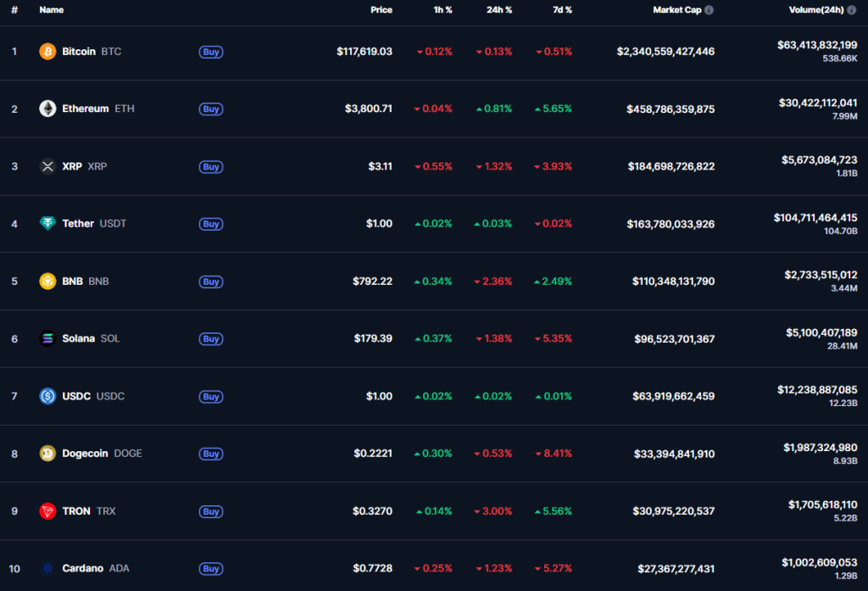Click the Dogecoin logo icon
This screenshot has width=868, height=591.
click(x=47, y=454)
